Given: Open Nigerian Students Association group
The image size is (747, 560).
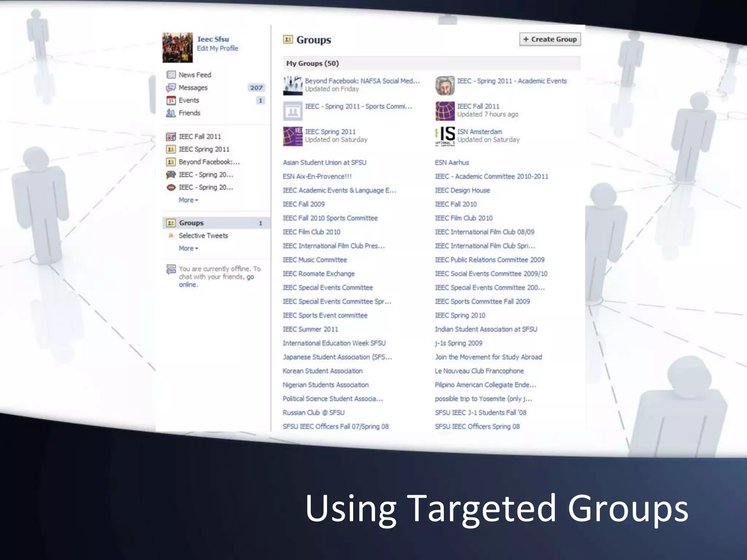Looking at the screenshot, I should (x=326, y=385).
